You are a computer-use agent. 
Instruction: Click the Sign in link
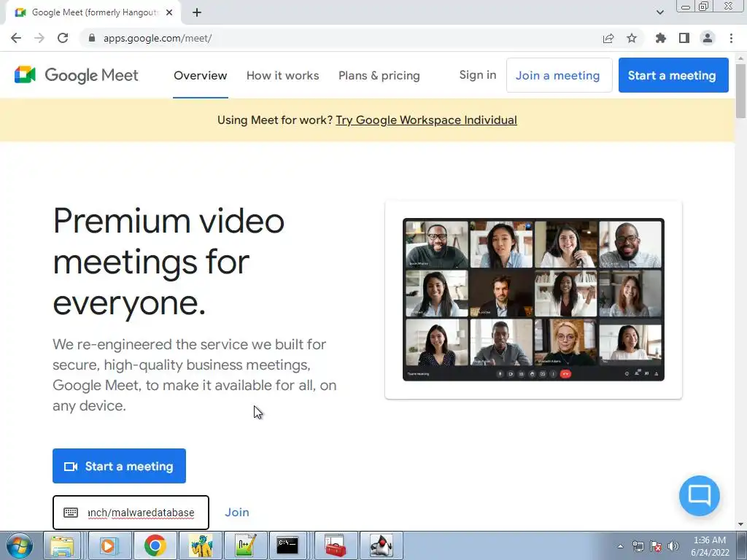[478, 75]
